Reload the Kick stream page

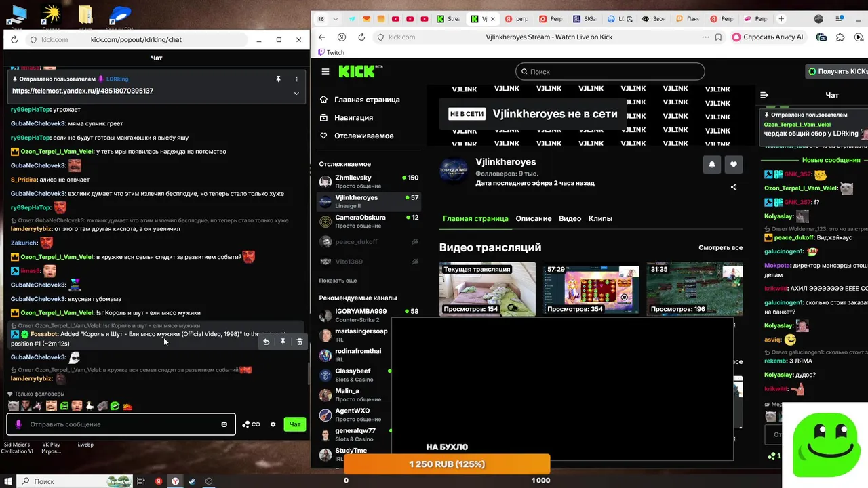point(361,37)
